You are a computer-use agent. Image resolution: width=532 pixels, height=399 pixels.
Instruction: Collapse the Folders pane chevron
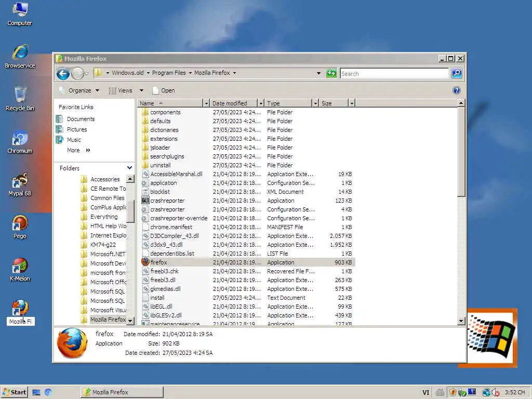(129, 168)
